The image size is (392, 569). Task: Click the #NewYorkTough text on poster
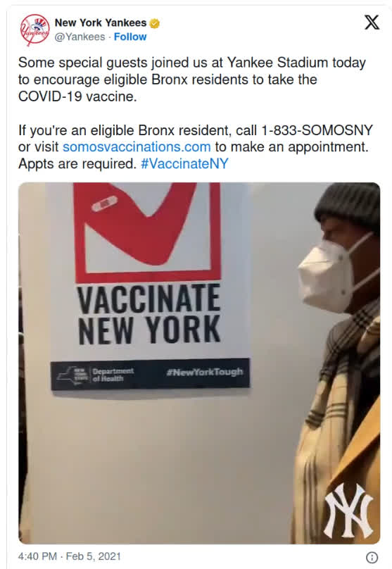point(205,372)
